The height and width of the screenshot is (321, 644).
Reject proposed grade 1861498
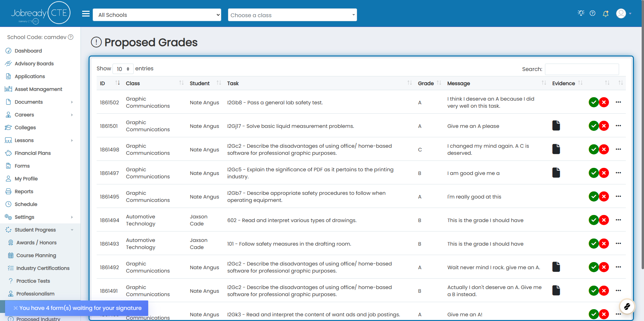(x=604, y=149)
